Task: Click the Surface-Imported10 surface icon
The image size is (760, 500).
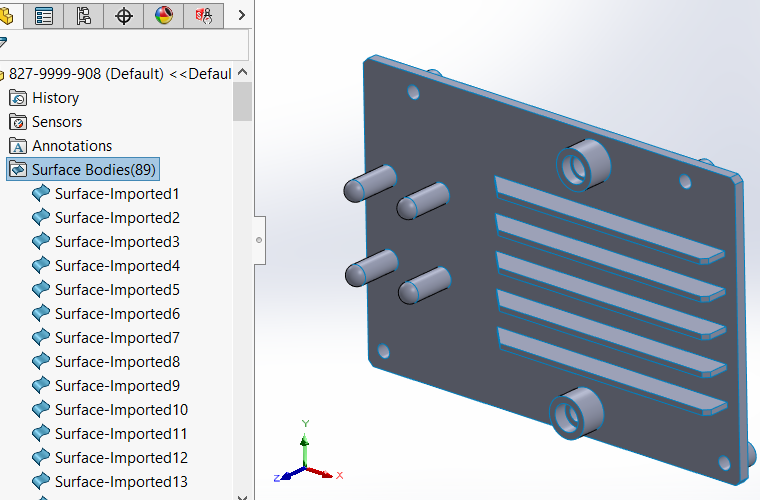Action: (x=41, y=409)
